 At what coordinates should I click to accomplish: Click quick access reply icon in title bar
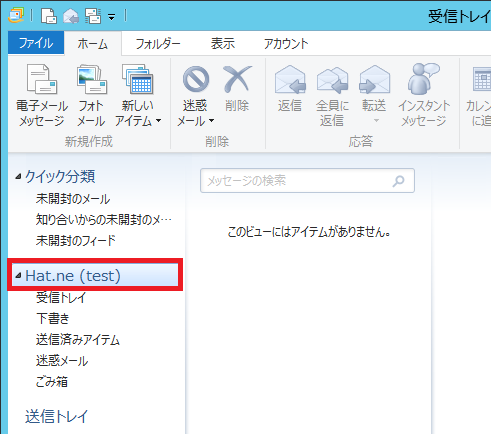[71, 16]
